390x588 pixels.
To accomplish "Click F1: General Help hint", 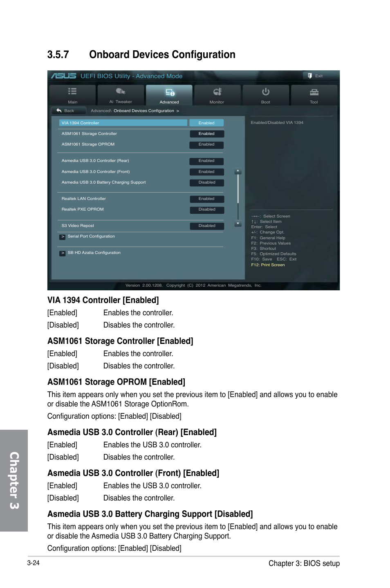I will point(268,238).
